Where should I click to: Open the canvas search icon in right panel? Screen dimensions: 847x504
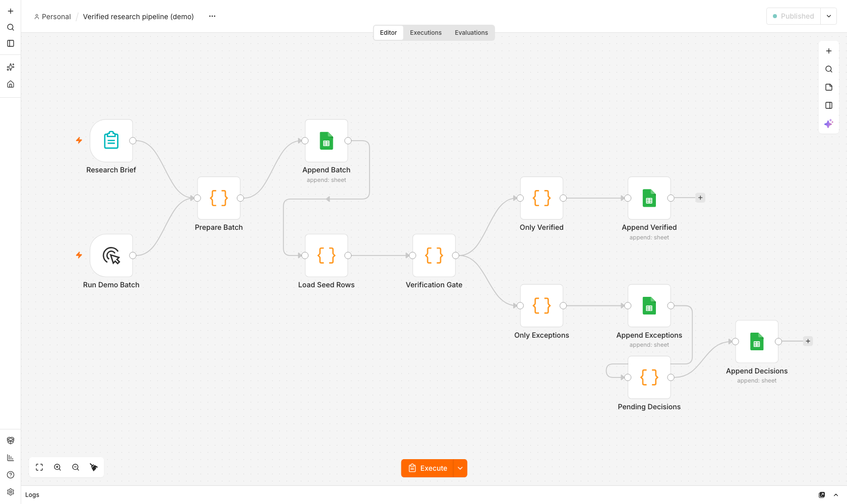pyautogui.click(x=829, y=69)
